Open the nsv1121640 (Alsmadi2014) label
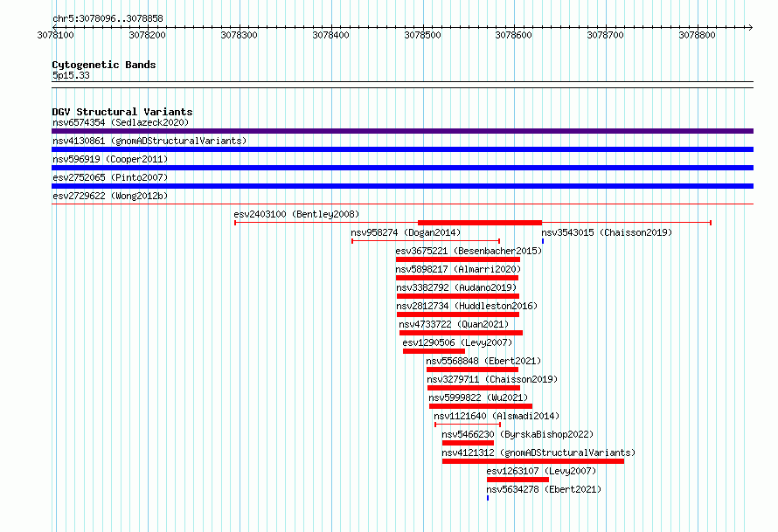778x532 pixels. [x=497, y=416]
